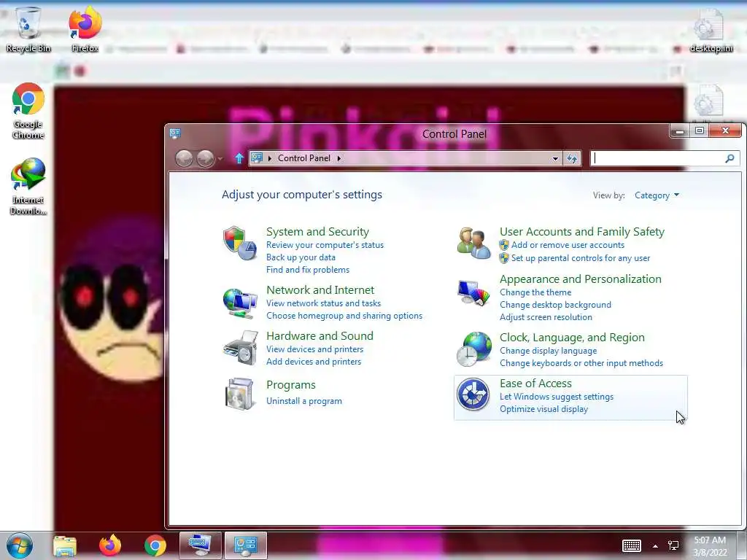The image size is (747, 560).
Task: Open the System and Security heading
Action: coord(317,232)
